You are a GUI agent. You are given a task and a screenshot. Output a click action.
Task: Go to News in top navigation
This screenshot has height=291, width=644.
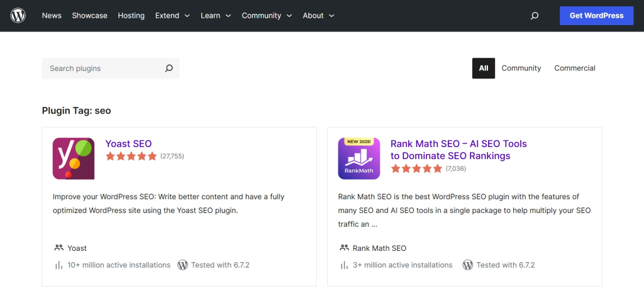pos(52,16)
